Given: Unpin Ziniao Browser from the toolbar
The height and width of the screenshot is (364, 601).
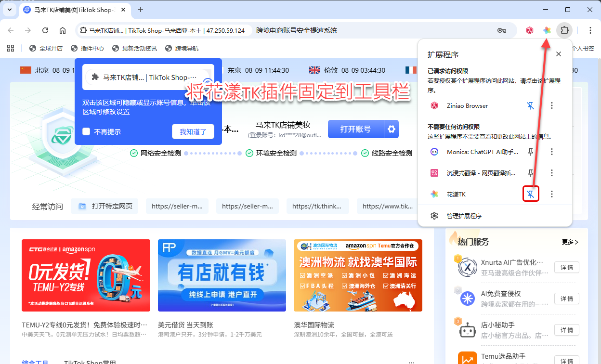Looking at the screenshot, I should coord(531,105).
